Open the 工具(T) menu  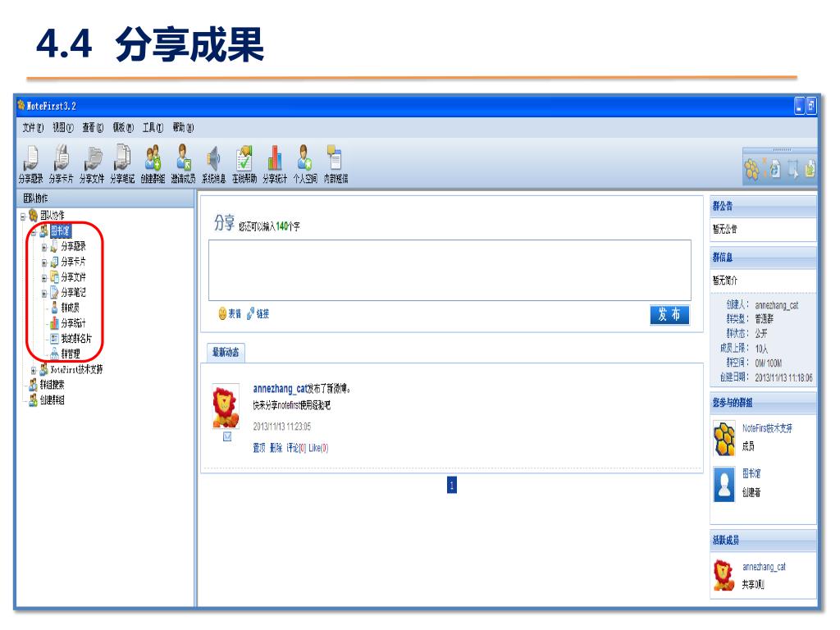click(153, 127)
